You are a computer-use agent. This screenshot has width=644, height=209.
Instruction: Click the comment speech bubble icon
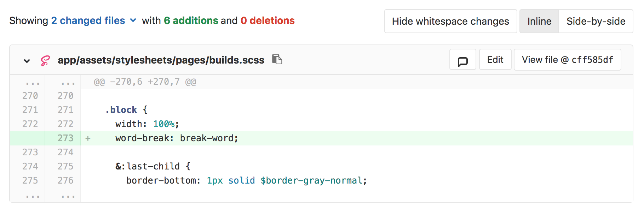(462, 60)
